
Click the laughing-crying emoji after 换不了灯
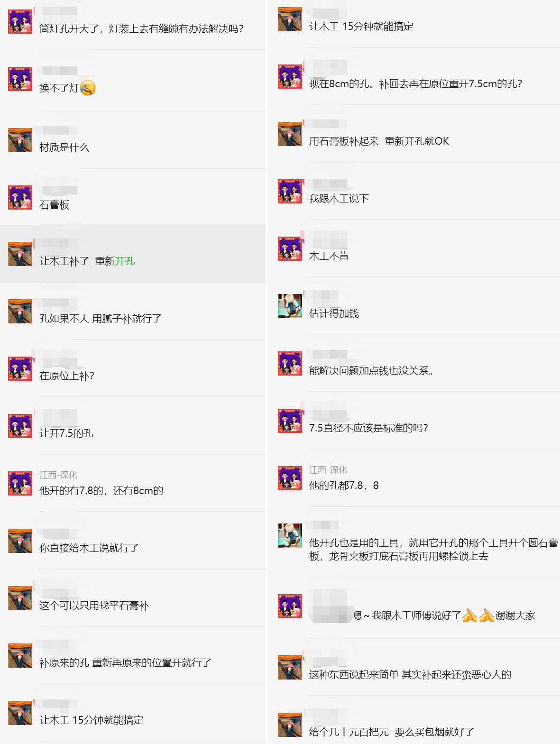[x=88, y=88]
